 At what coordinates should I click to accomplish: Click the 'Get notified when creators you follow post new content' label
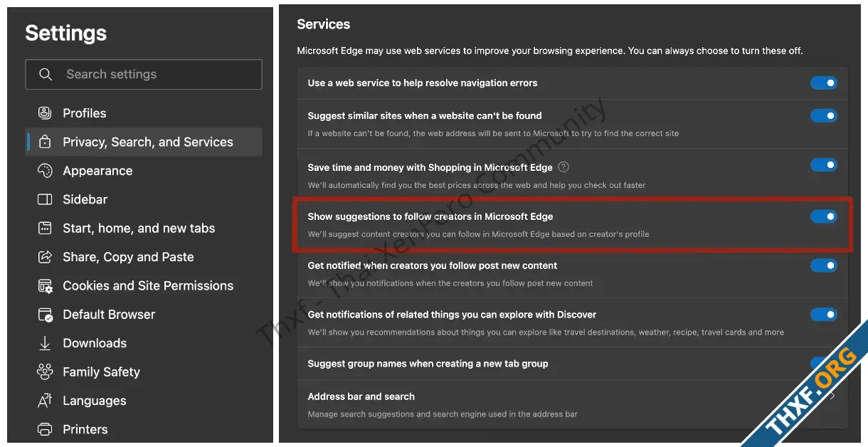433,265
